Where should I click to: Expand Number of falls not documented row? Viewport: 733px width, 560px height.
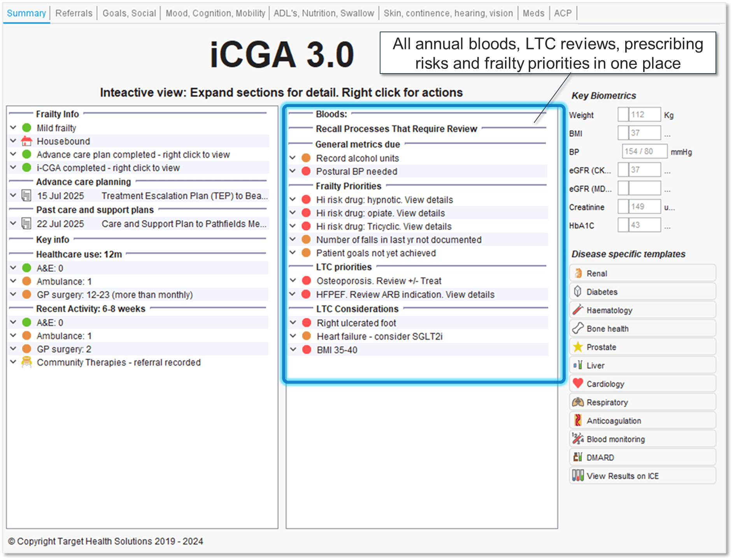point(293,239)
